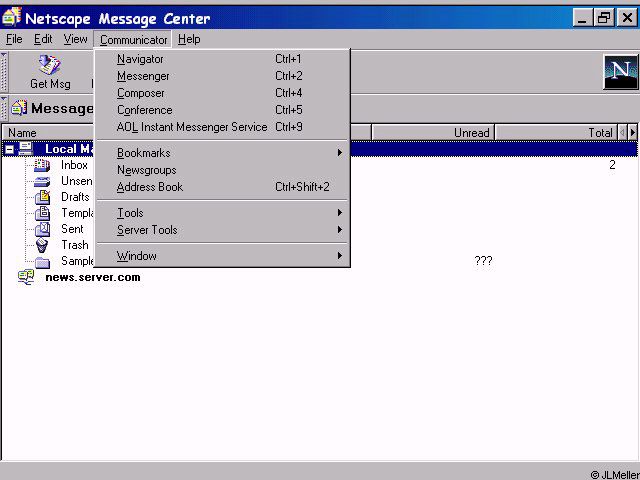Sort by the Total column header
Viewport: 640px width, 480px height.
pyautogui.click(x=556, y=133)
